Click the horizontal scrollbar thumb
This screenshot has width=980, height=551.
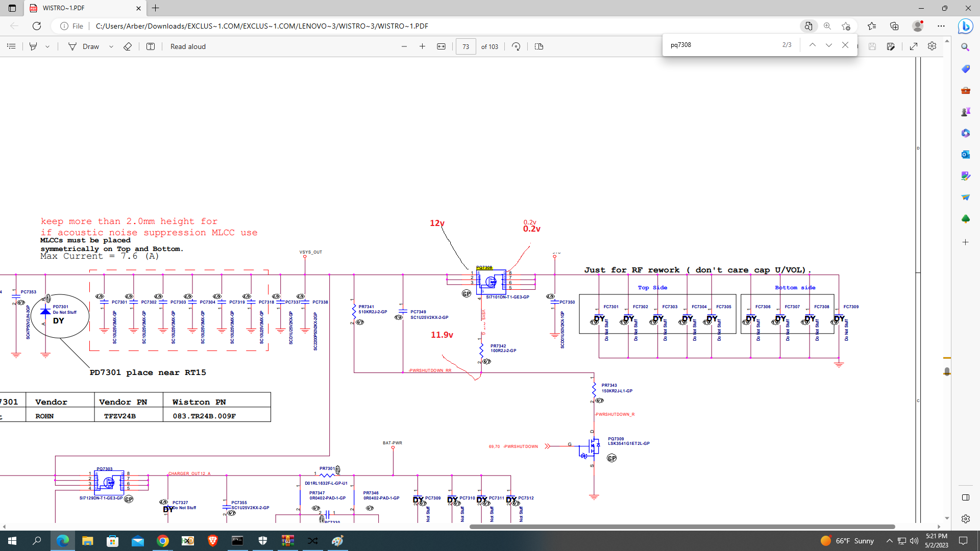pos(682,527)
